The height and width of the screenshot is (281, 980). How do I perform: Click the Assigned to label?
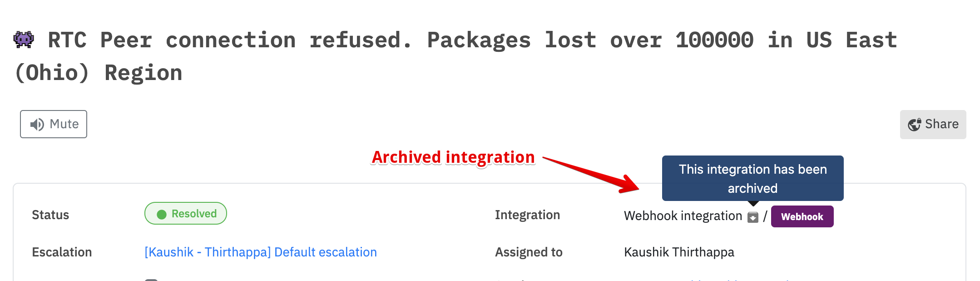coord(529,252)
